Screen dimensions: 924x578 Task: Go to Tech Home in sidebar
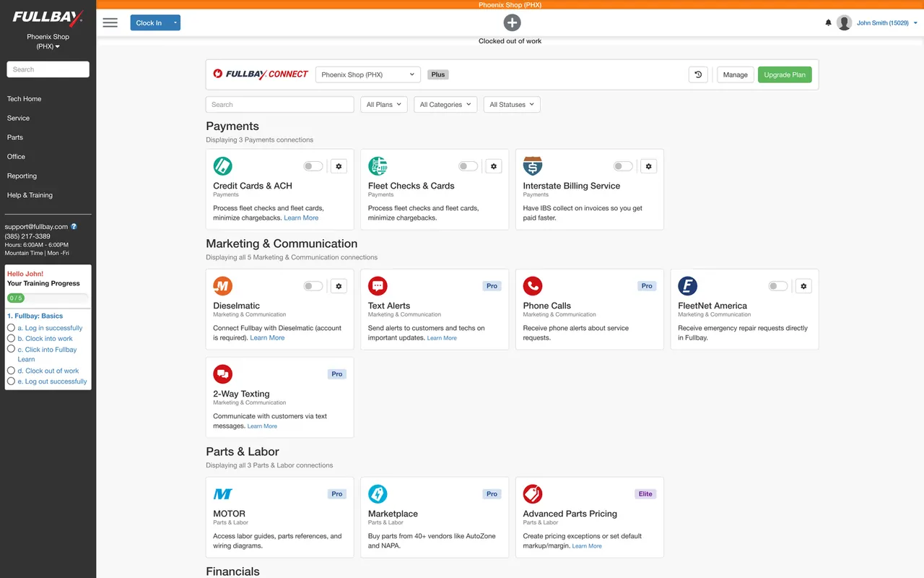(x=24, y=99)
